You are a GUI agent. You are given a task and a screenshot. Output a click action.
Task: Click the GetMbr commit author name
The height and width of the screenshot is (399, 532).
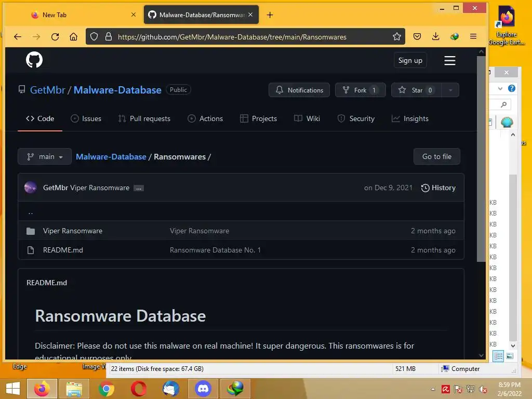click(55, 188)
